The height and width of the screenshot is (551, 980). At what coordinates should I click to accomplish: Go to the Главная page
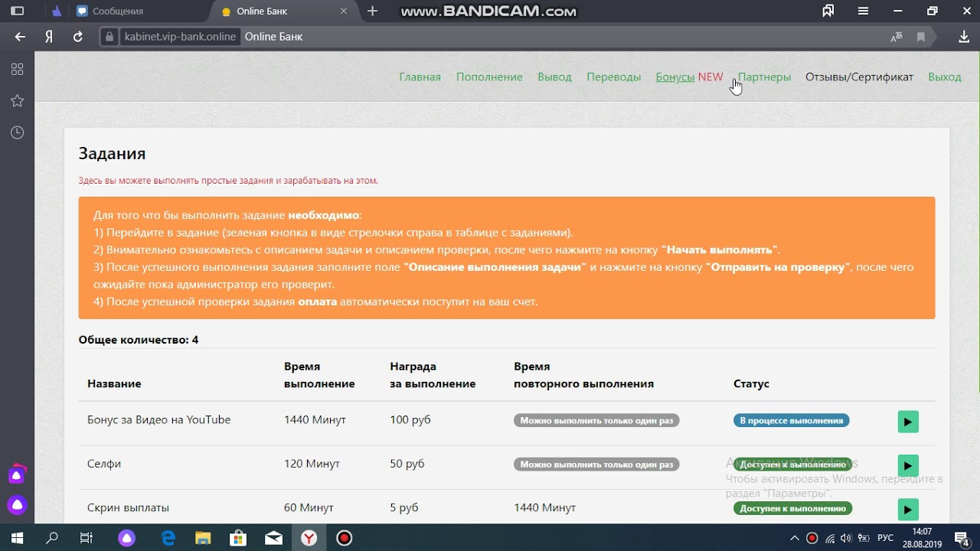420,77
